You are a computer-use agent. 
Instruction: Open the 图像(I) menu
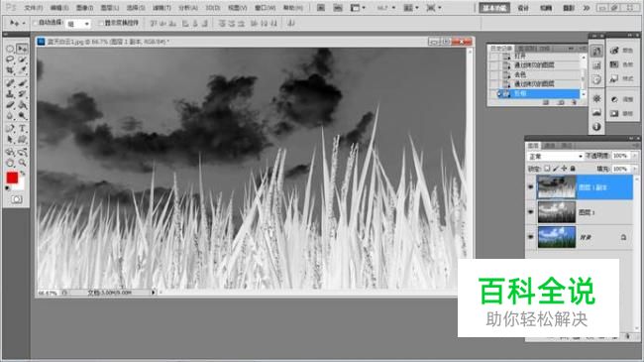84,8
